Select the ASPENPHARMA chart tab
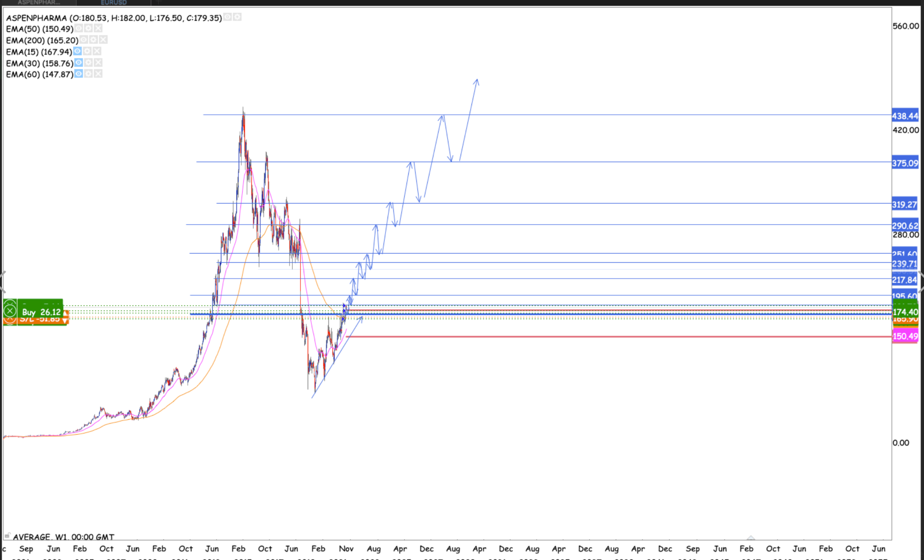Viewport: 924px width, 560px height. 39,3
